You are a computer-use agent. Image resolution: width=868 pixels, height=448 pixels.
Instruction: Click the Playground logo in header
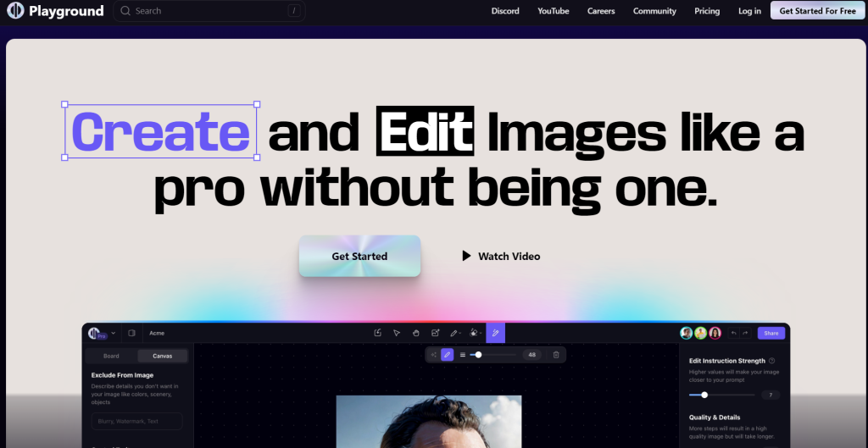click(x=55, y=10)
